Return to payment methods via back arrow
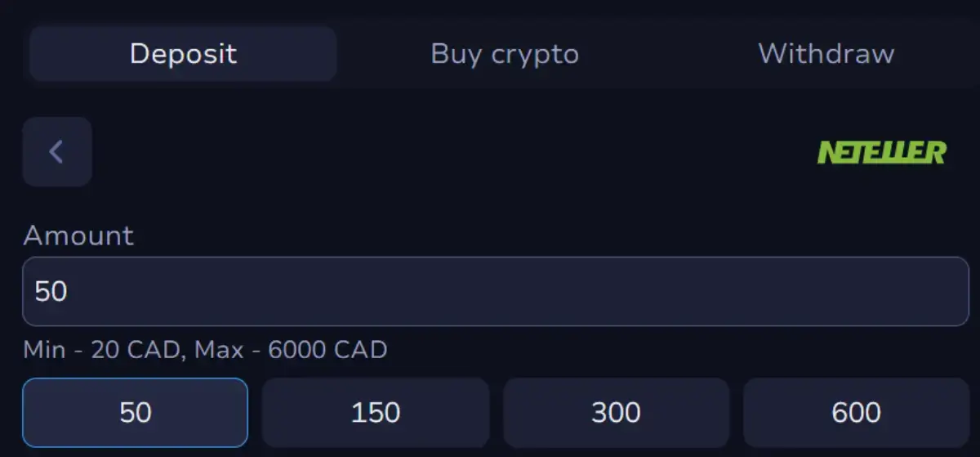 (x=56, y=151)
